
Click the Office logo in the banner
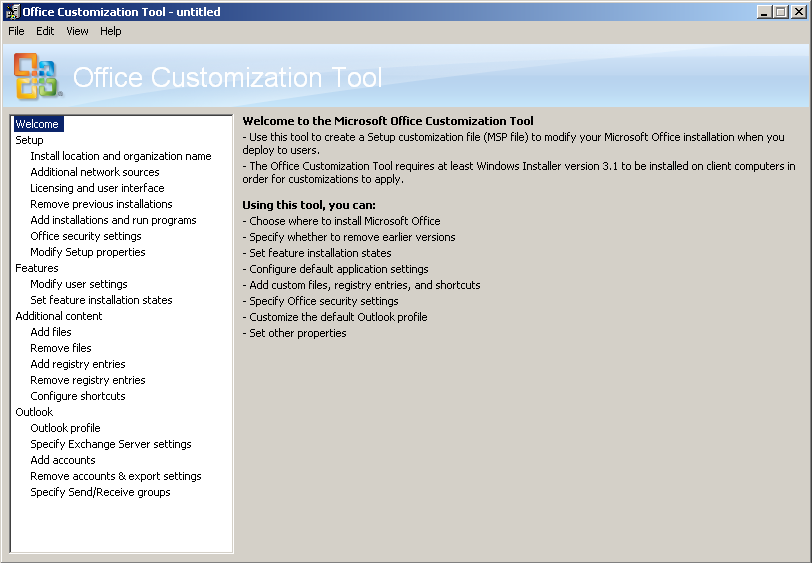pos(37,76)
